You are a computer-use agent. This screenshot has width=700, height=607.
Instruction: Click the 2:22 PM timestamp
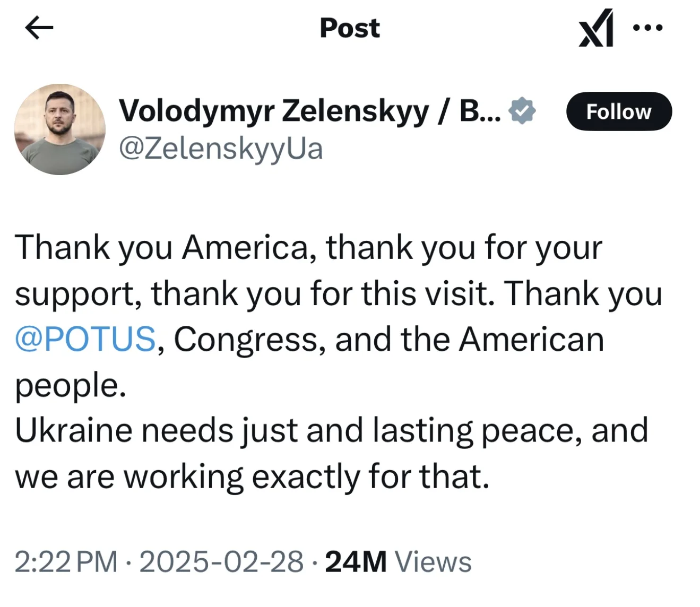pos(66,562)
